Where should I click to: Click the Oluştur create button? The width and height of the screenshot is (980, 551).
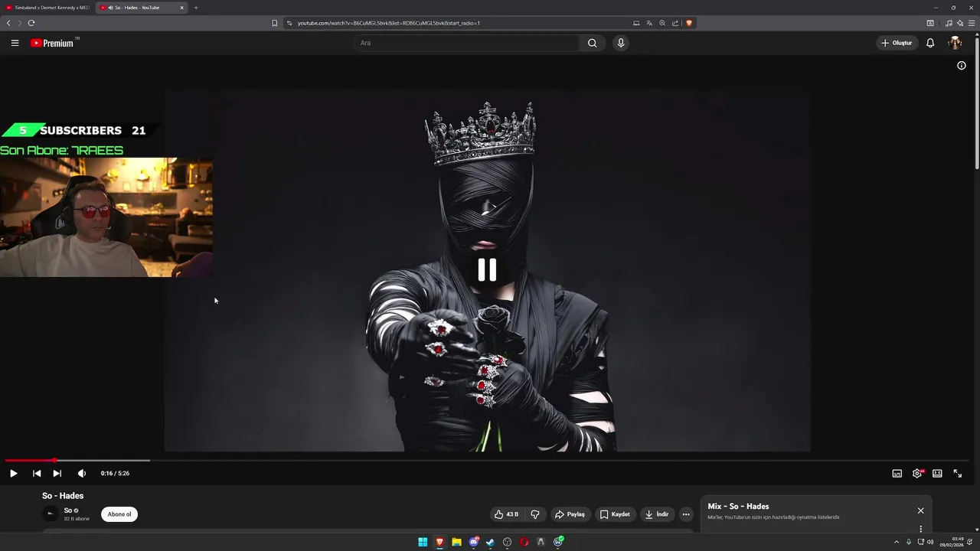click(x=897, y=43)
